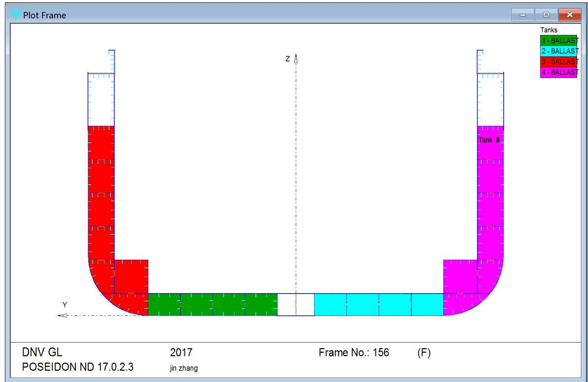Viewport: 588px width, 382px height.
Task: Click the Tanks legend heading
Action: tap(549, 30)
